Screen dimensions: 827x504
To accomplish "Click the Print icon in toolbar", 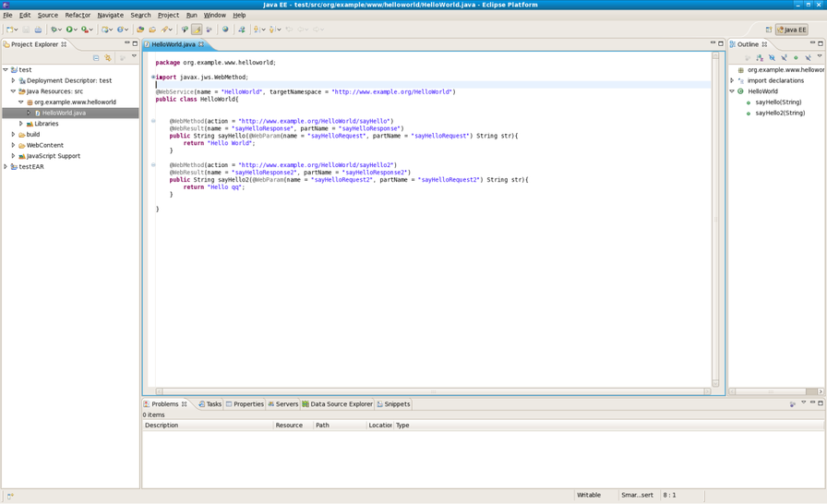I will 38,30.
